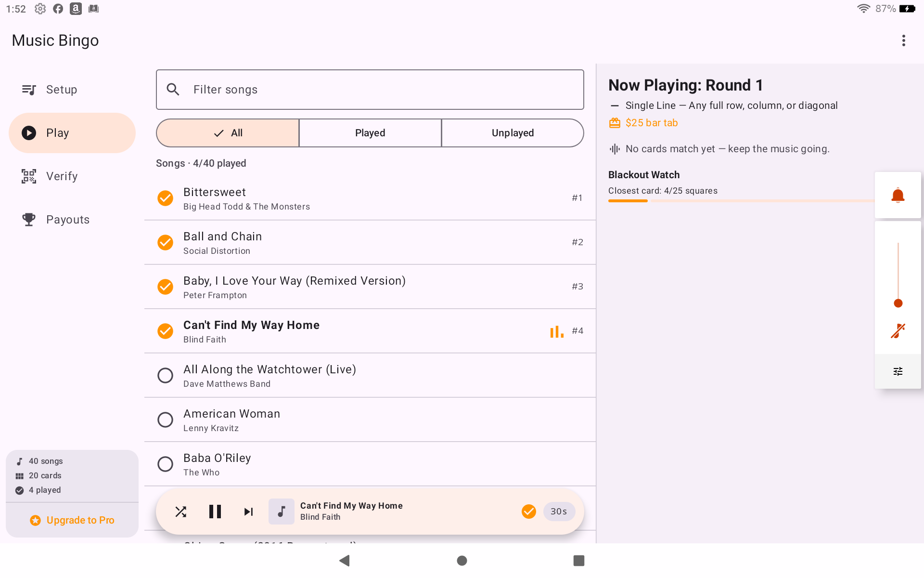Screen dimensions: 924x578
Task: Open the settings gear in status bar
Action: click(40, 9)
